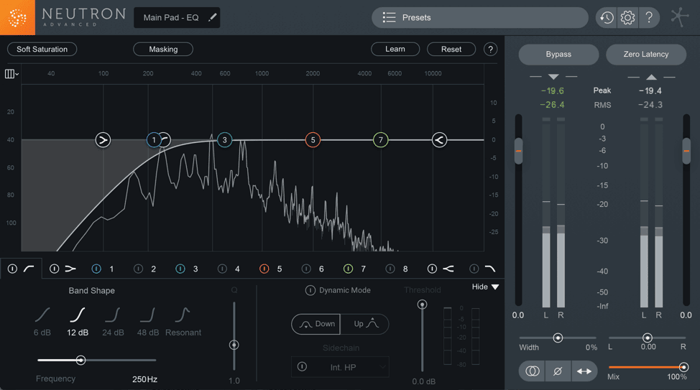Screen dimensions: 700x390
Task: Select EQ node 1 on the curve
Action: (x=154, y=140)
